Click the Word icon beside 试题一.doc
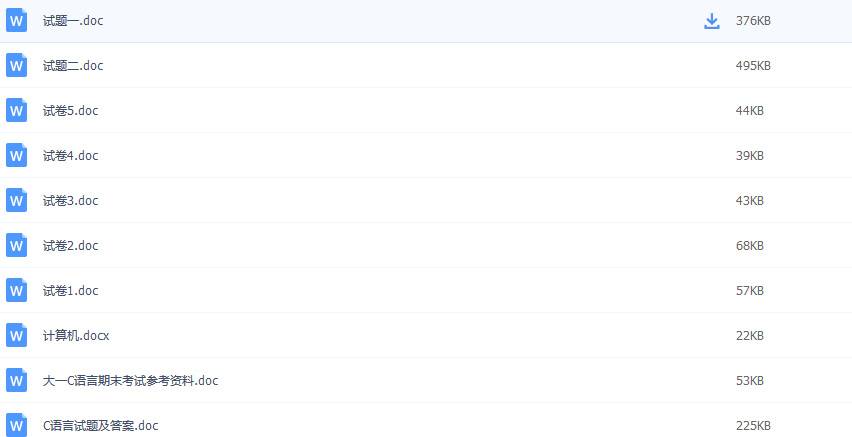 click(x=16, y=21)
